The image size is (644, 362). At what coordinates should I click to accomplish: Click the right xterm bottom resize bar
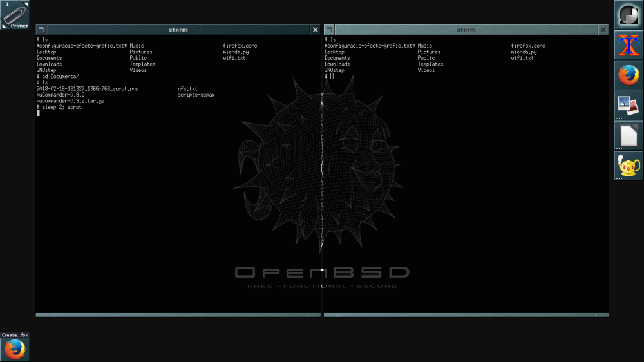[x=466, y=315]
